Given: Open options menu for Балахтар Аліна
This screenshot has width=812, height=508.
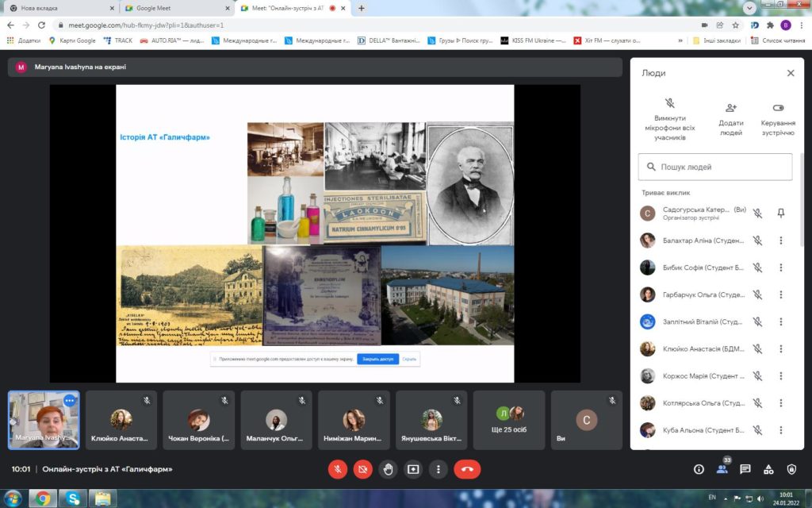Looking at the screenshot, I should (x=781, y=241).
